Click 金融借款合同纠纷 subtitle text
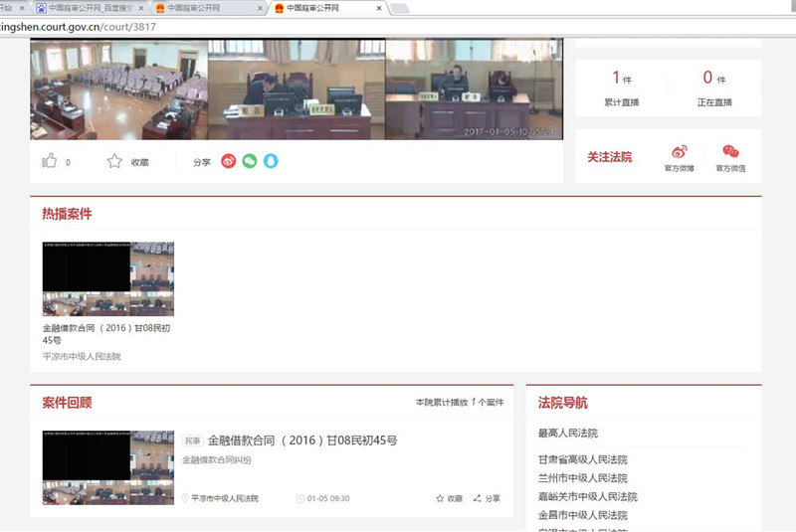796x532 pixels. (x=217, y=460)
